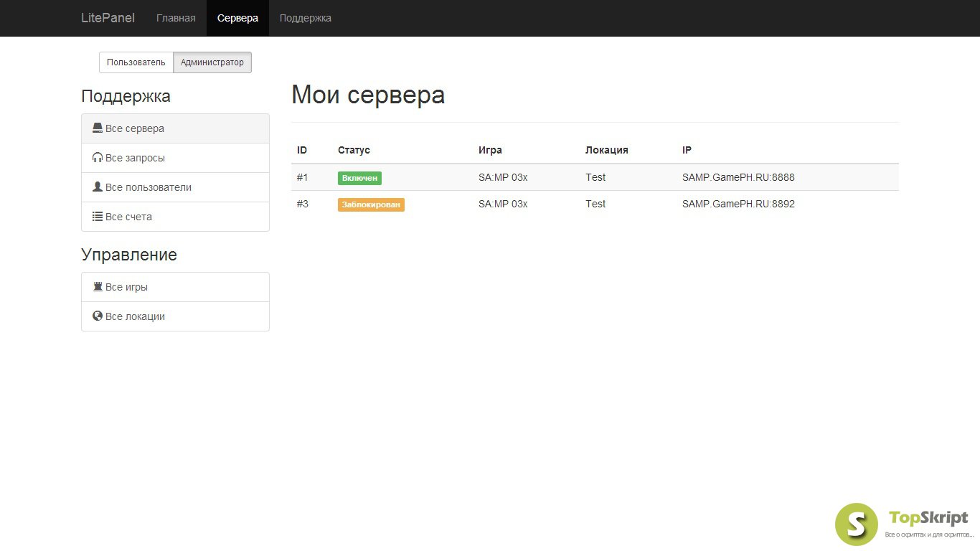Click the chess-piece icon beside Все игры
The height and width of the screenshot is (551, 980).
coord(98,287)
